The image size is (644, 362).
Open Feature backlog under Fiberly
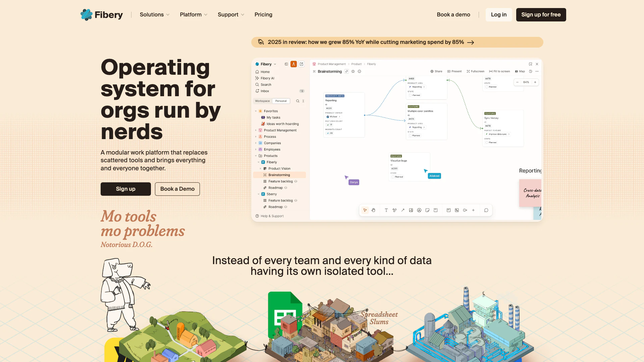click(x=280, y=181)
